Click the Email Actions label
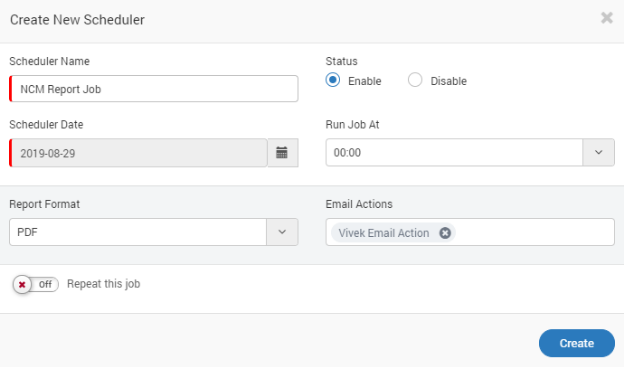624x368 pixels. point(359,204)
